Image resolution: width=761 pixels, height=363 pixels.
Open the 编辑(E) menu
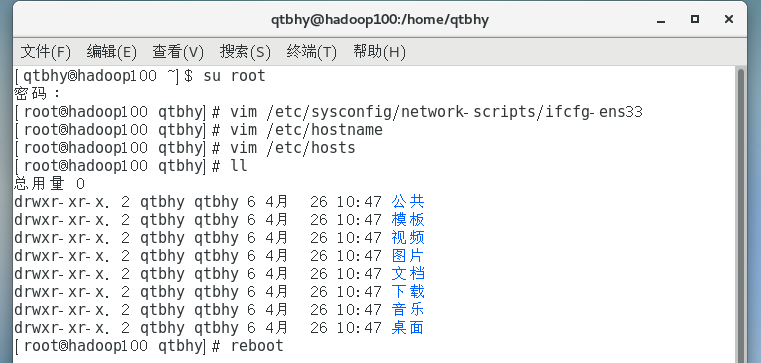coord(112,51)
